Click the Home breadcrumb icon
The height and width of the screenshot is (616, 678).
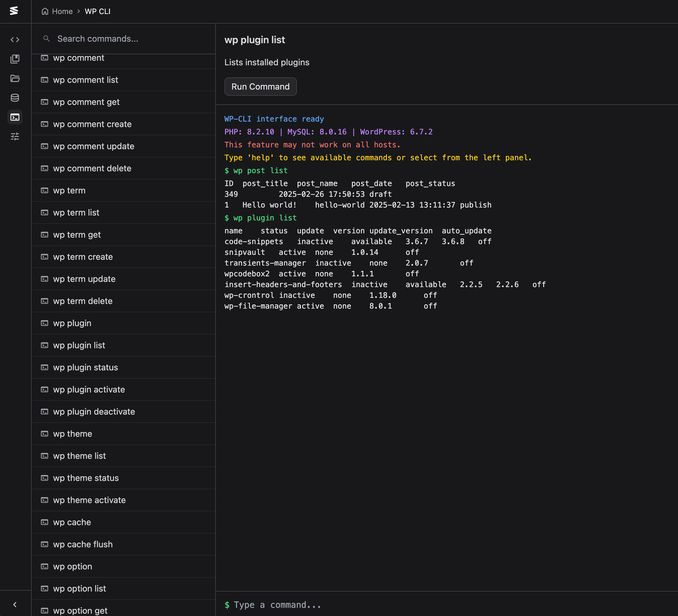(45, 11)
